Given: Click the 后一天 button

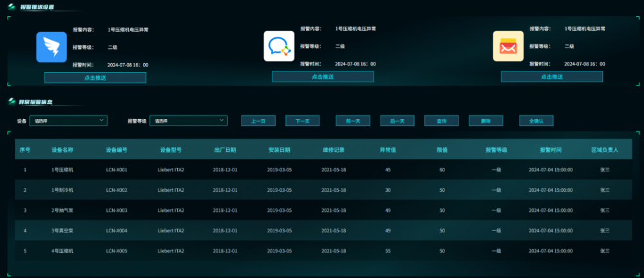Looking at the screenshot, I should coord(397,121).
